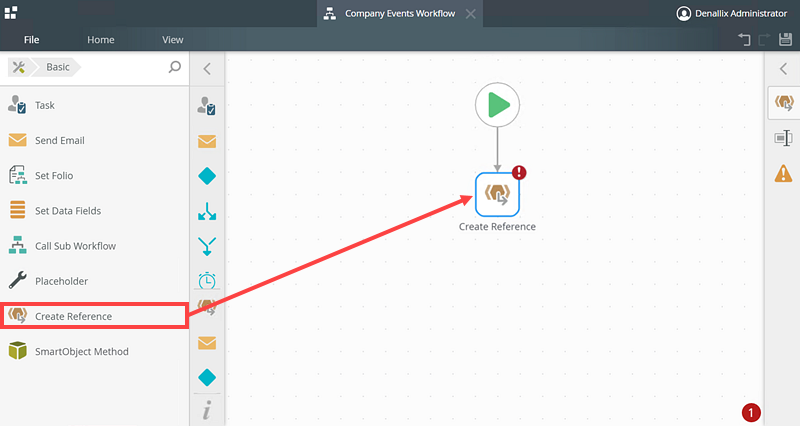Open the warning errors tab in right panel
Viewport: 800px width, 426px height.
pos(783,173)
